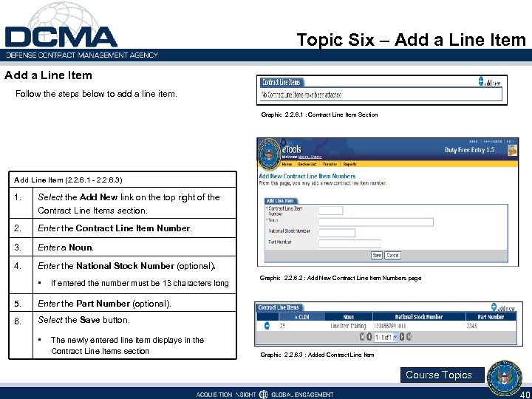Image resolution: width=532 pixels, height=399 pixels.
Task: Sort by the Noun column header
Action: click(349, 317)
